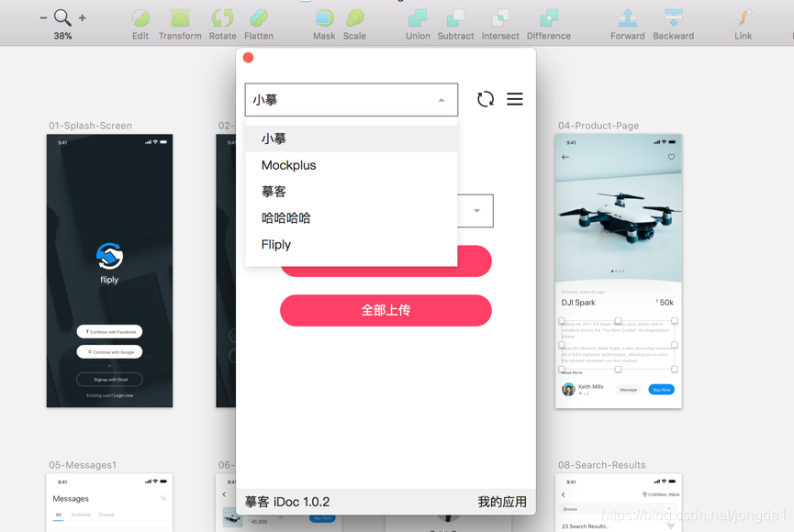Click the search icon in Messages artboard
794x532 pixels.
pyautogui.click(x=163, y=498)
